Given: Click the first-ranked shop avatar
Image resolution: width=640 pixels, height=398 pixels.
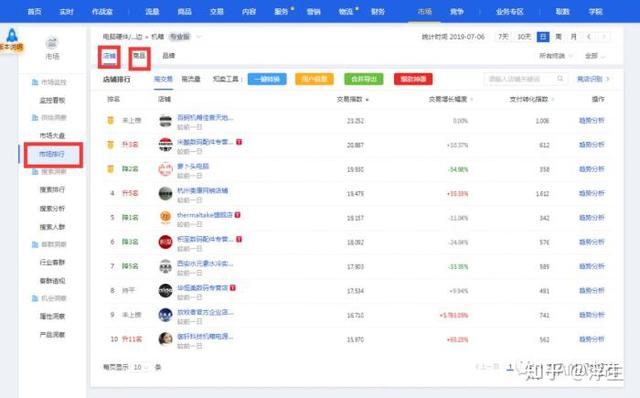Looking at the screenshot, I should [165, 121].
